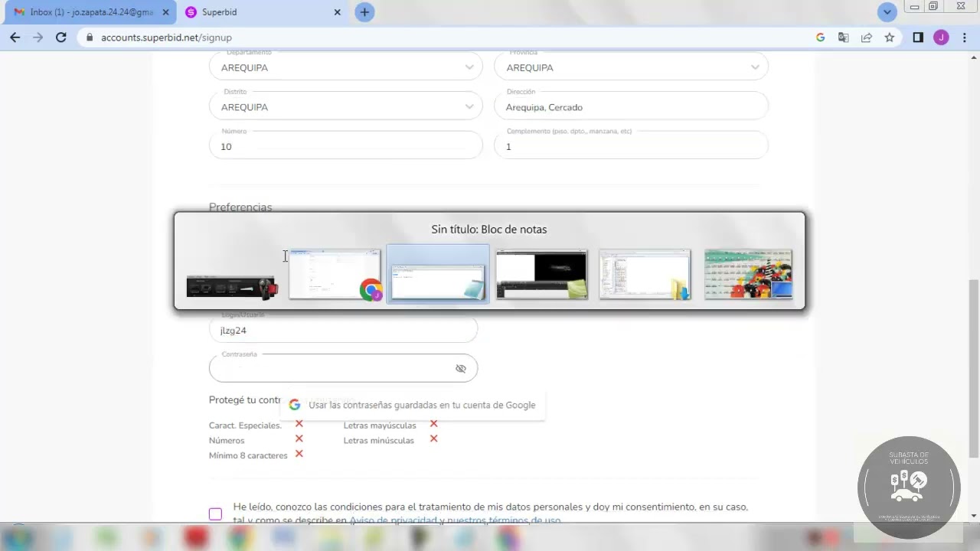
Task: Select the sticky note window thumbnail in switcher
Action: tap(541, 274)
